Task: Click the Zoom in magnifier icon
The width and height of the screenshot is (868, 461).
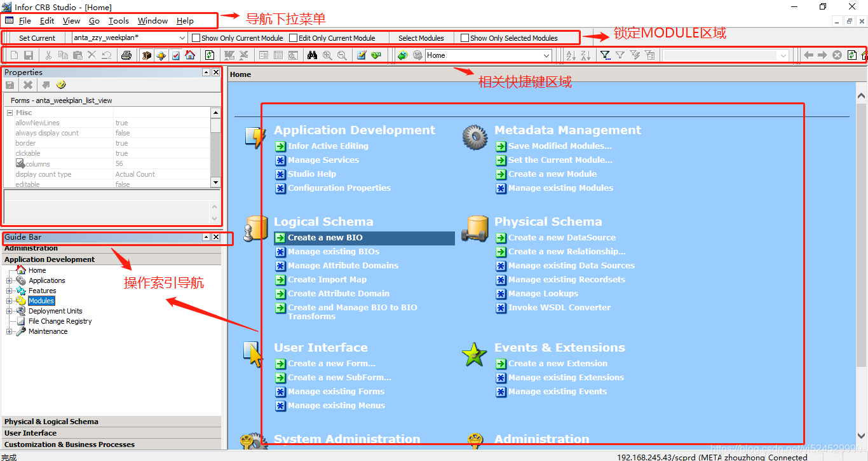Action: 327,55
